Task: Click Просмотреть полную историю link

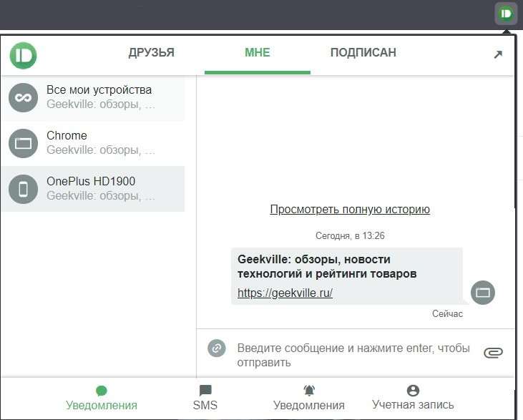Action: tap(350, 210)
